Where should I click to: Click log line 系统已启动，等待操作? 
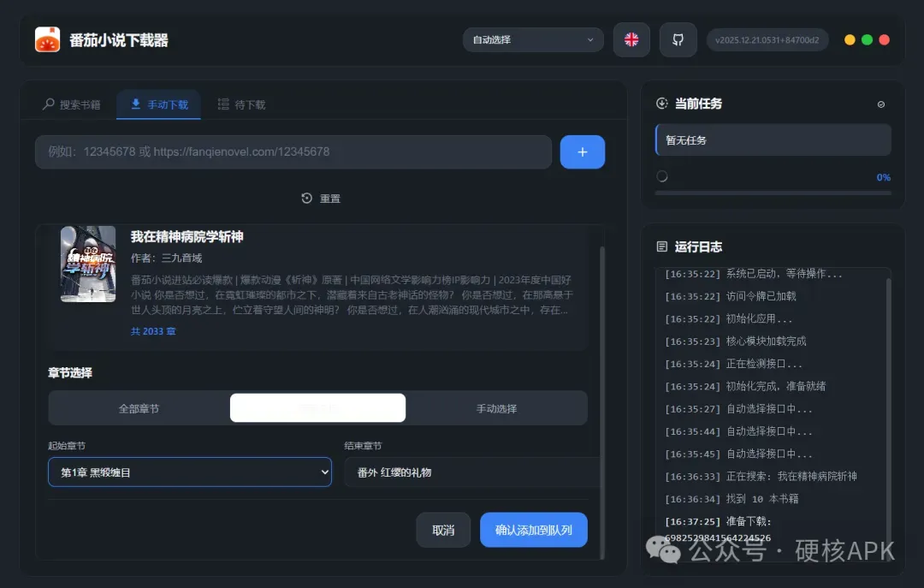click(754, 274)
